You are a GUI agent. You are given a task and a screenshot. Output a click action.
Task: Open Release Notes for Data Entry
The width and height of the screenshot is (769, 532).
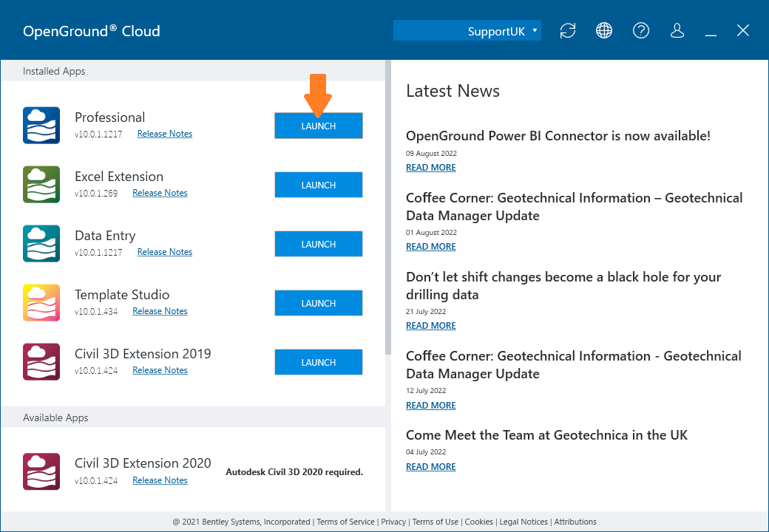[x=165, y=252]
